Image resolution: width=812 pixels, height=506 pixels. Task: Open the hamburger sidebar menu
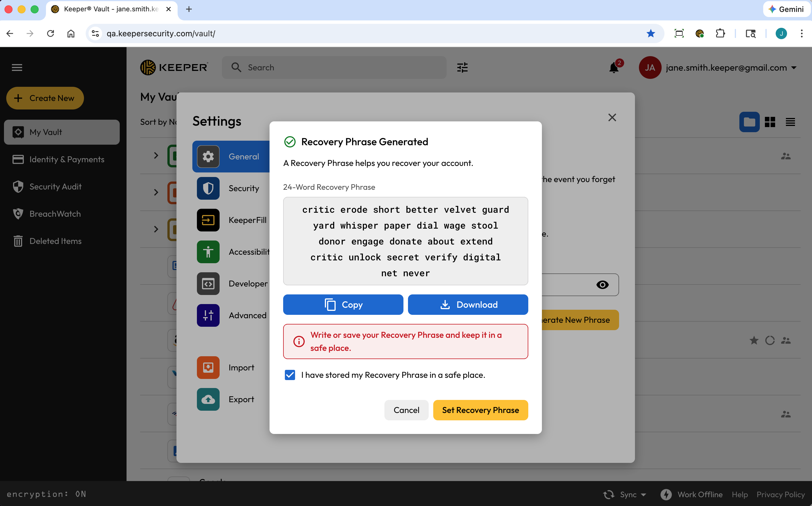pyautogui.click(x=17, y=68)
